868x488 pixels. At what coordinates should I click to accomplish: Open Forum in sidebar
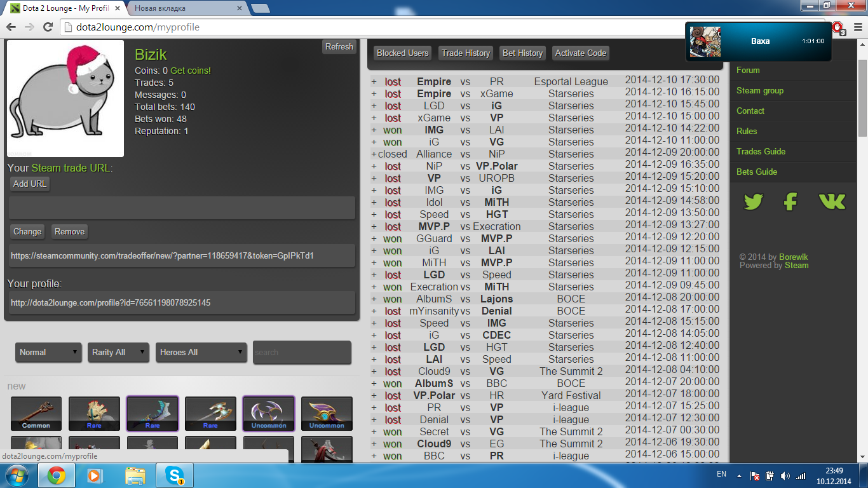click(x=748, y=70)
